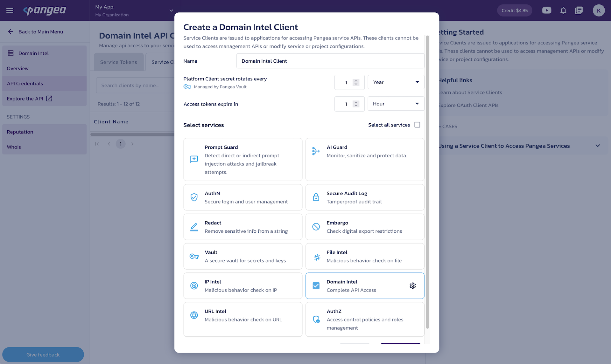Screen dimensions: 611x364
Task: Click the URL Intel globe icon
Action: [x=194, y=315]
